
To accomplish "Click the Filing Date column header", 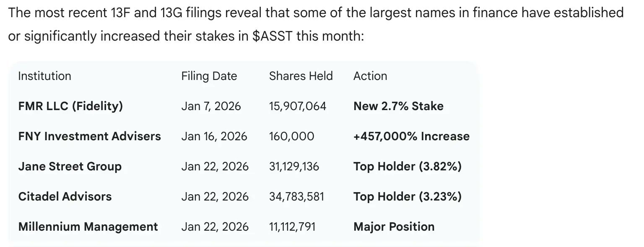I will click(x=209, y=76).
